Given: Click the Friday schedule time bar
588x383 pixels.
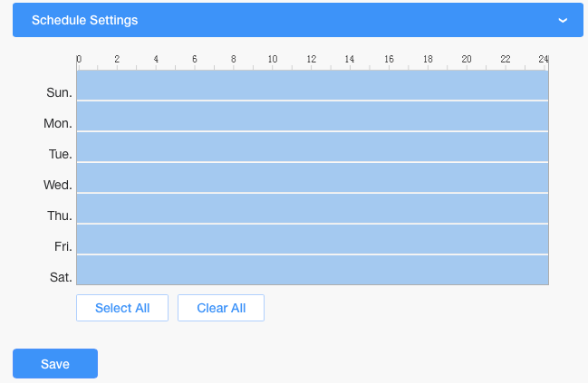Looking at the screenshot, I should tap(313, 240).
